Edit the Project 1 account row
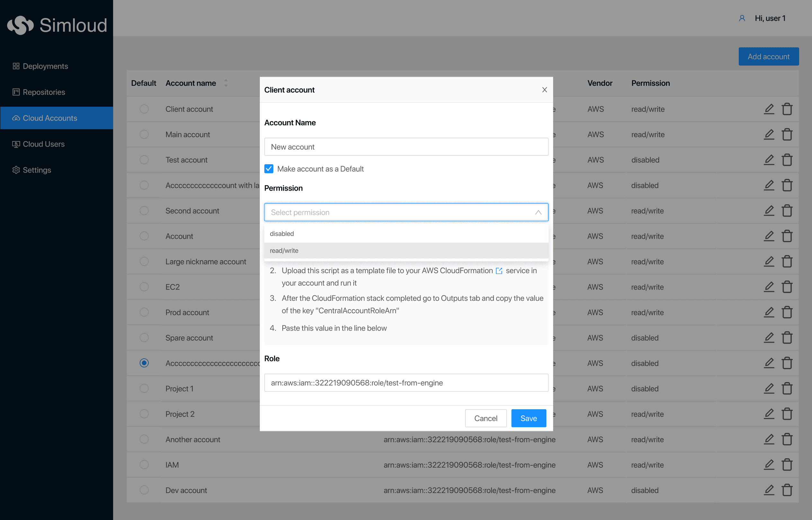 pyautogui.click(x=769, y=389)
